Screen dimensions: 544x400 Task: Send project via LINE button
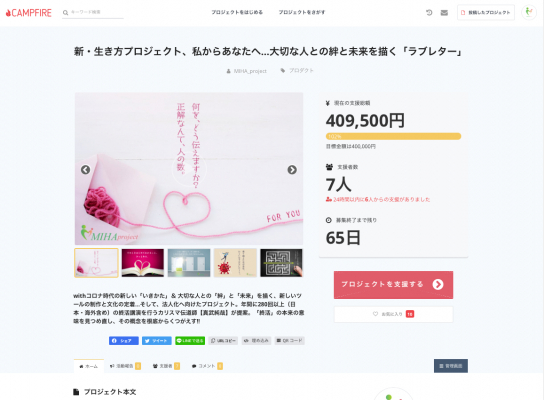coord(190,341)
